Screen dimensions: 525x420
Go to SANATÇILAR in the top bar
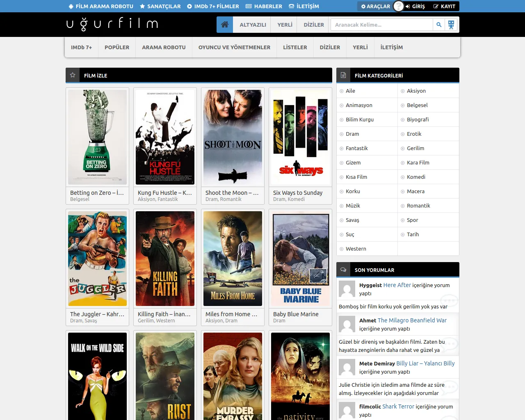[160, 6]
